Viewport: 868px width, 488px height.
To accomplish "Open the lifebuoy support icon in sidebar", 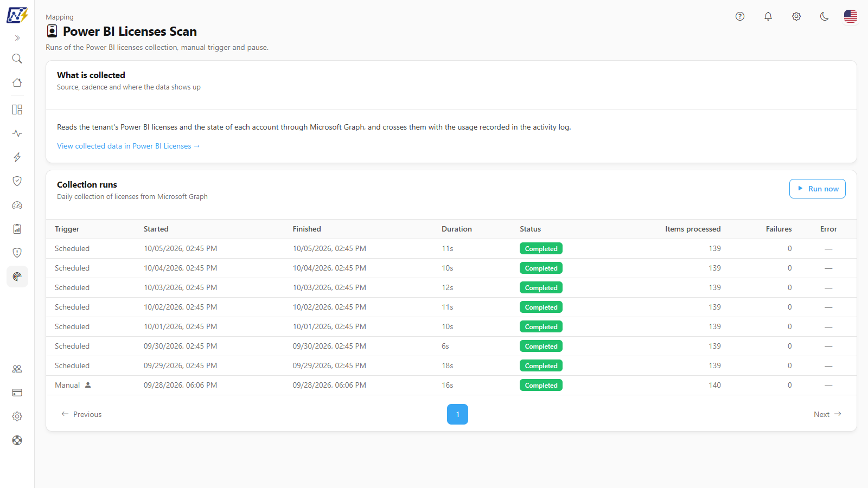I will [17, 440].
